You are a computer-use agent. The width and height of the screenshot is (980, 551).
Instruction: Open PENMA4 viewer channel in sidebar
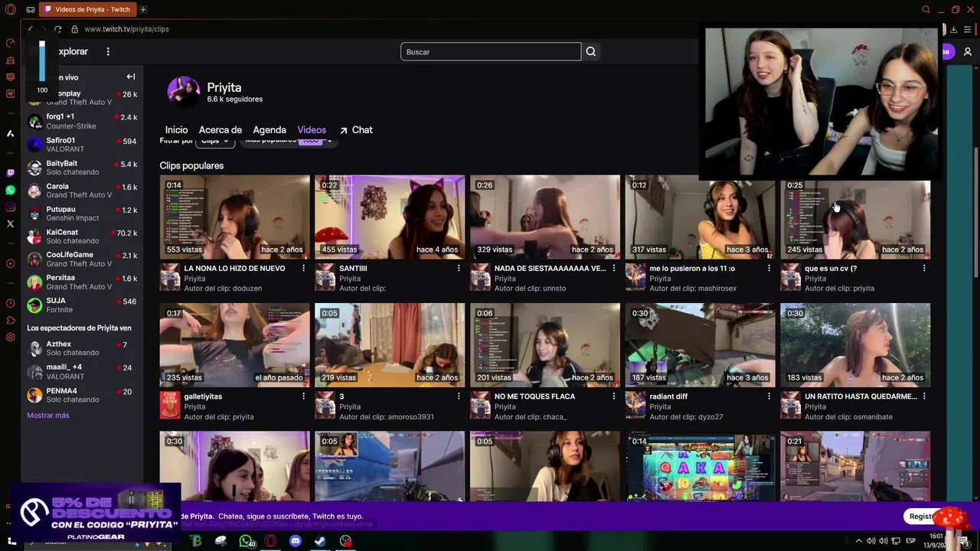(x=82, y=396)
